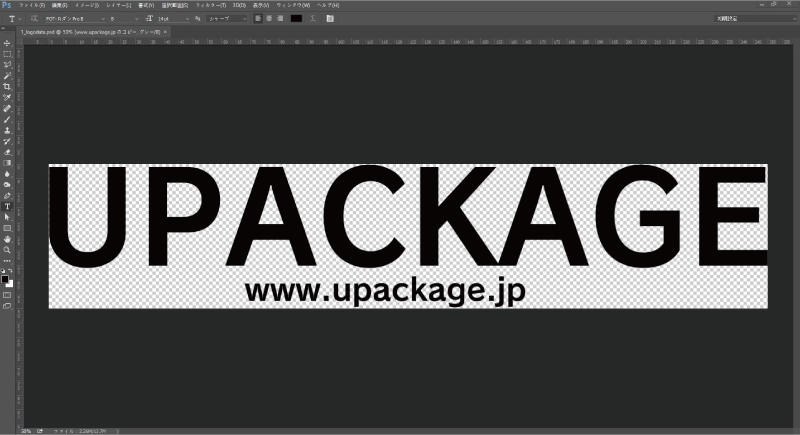800x435 pixels.
Task: Open the View menu
Action: 261,5
